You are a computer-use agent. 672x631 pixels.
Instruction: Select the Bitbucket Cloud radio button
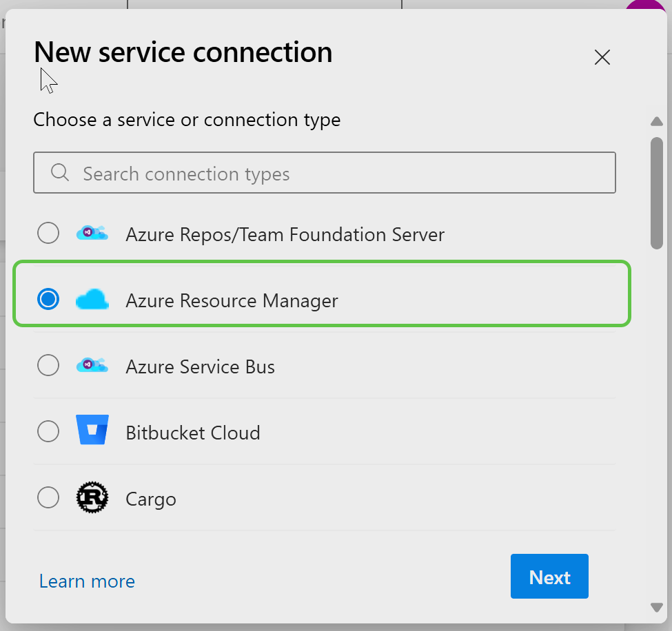48,431
